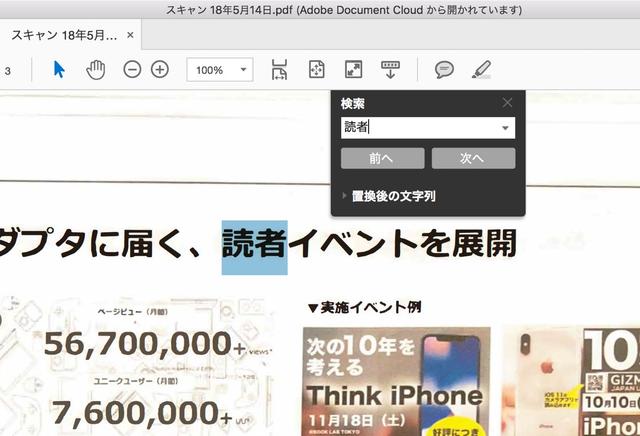Viewport: 640px width, 436px height.
Task: Activate the hand pan tool
Action: click(96, 69)
